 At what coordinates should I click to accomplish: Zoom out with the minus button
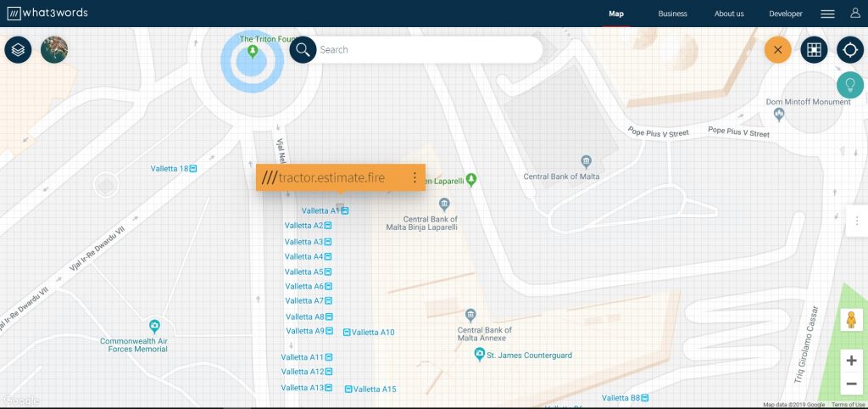pyautogui.click(x=851, y=384)
